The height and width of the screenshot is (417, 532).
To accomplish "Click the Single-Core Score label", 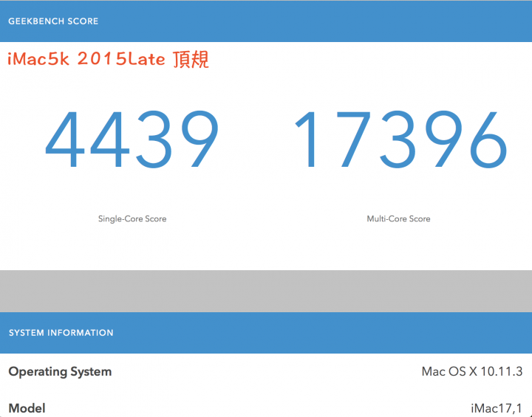I will tap(132, 218).
